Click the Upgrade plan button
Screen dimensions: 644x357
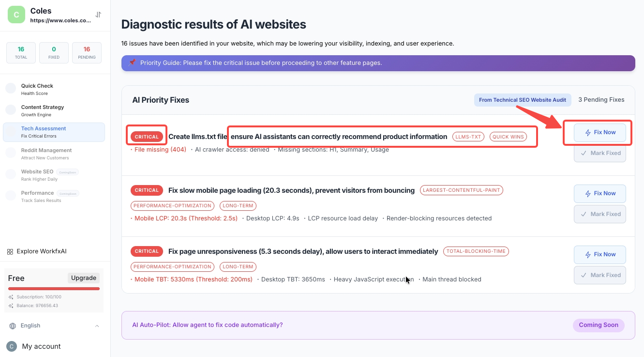84,278
